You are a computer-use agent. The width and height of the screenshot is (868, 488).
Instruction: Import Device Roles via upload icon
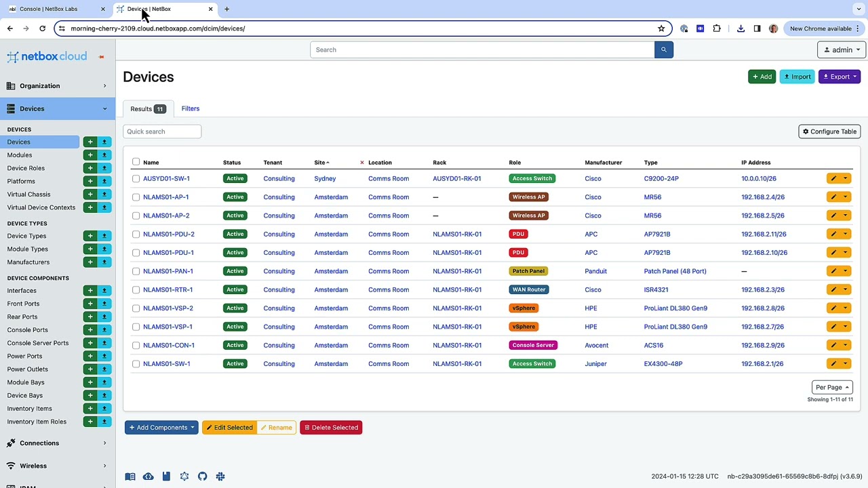(104, 168)
